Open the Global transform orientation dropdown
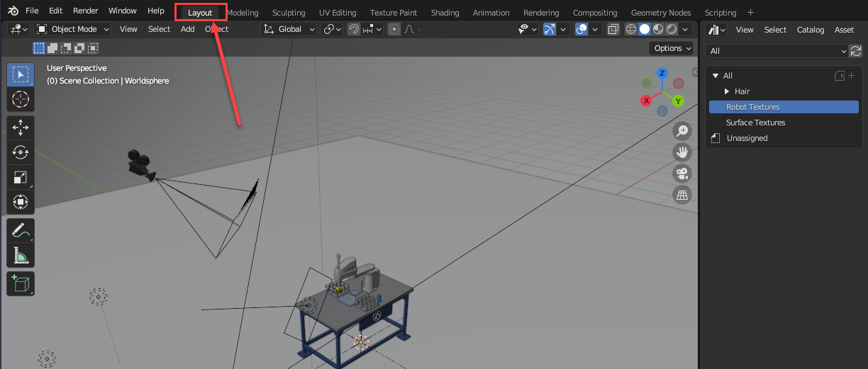Screen dimensions: 868x369 pos(291,29)
